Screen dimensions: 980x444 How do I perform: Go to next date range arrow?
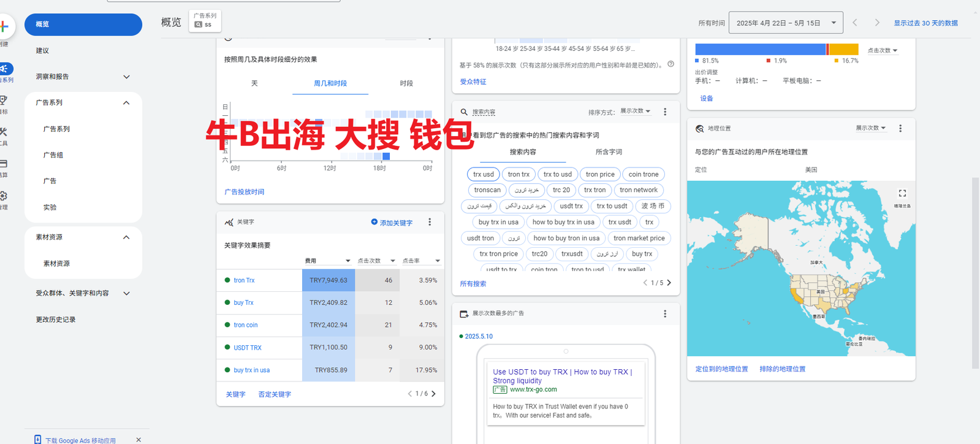point(877,23)
